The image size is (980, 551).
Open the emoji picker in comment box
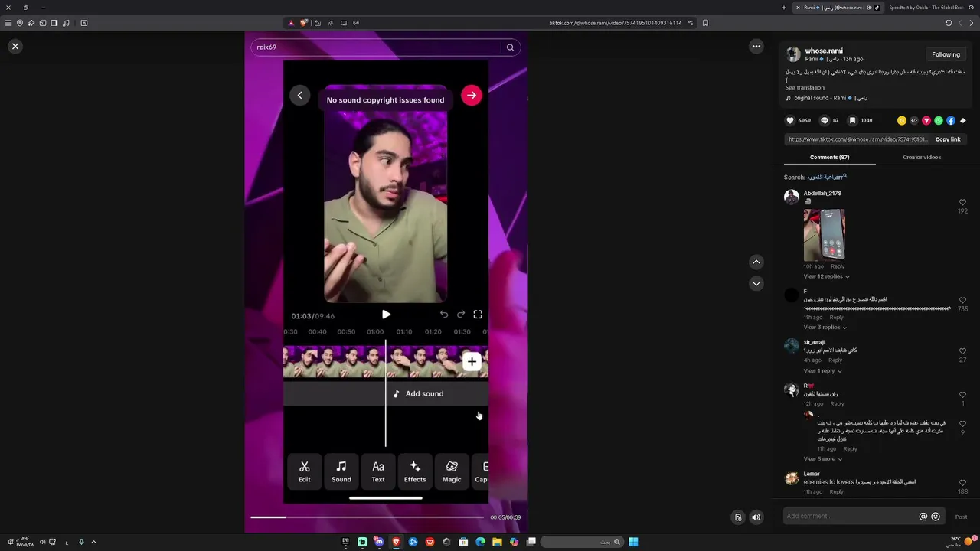click(936, 517)
